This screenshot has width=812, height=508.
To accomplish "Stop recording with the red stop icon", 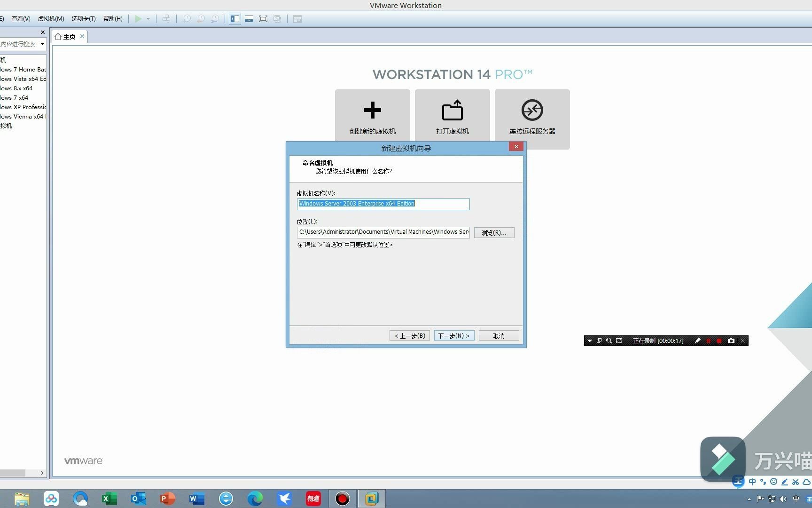I will pos(719,341).
